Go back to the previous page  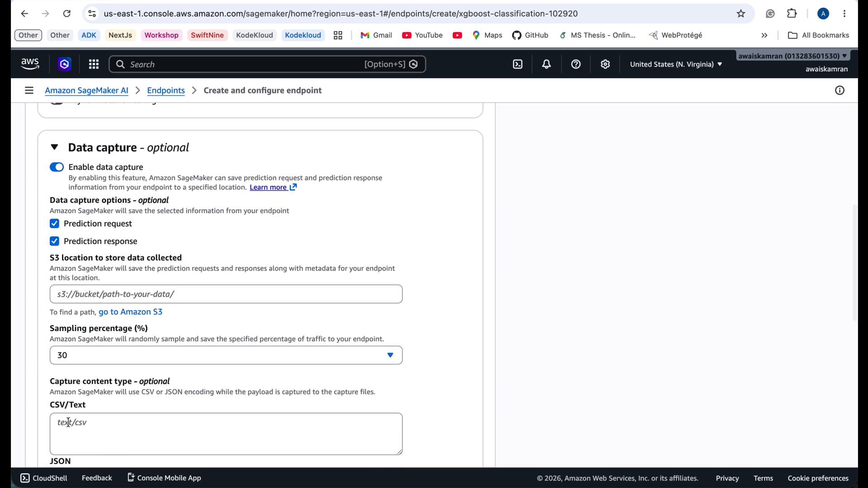pyautogui.click(x=24, y=14)
